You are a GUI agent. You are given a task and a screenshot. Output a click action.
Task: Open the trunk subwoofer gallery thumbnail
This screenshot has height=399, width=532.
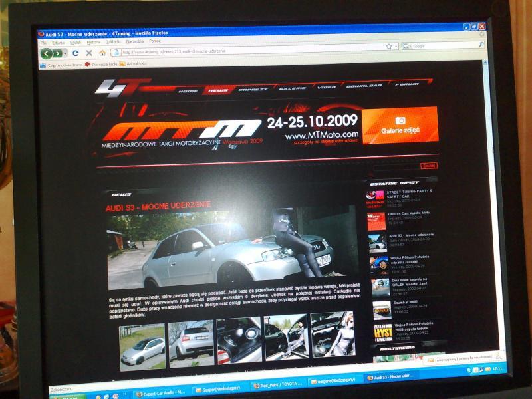pyautogui.click(x=239, y=340)
